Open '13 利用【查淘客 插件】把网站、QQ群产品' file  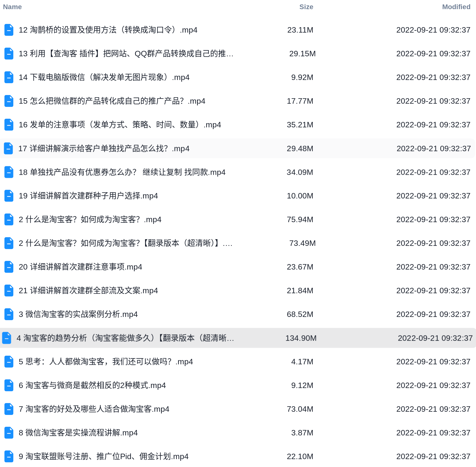[126, 54]
